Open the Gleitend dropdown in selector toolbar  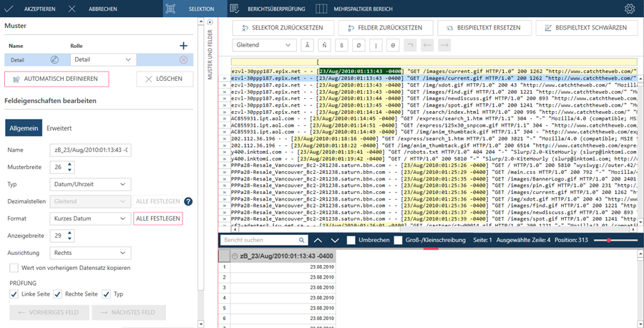point(264,45)
